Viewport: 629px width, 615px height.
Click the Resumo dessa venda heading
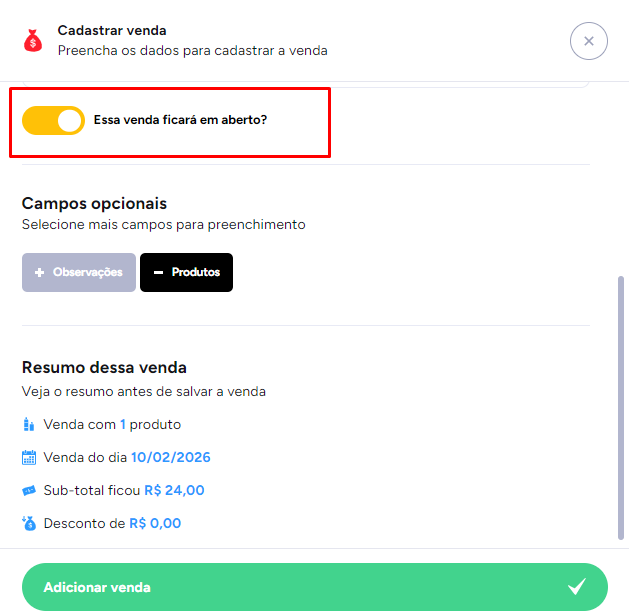tap(104, 367)
